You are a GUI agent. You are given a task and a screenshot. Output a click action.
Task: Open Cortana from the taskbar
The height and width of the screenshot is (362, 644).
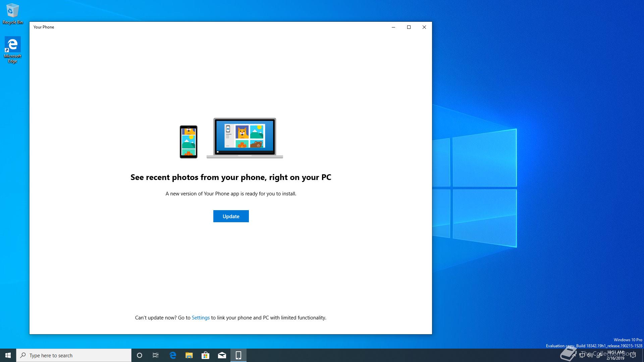tap(140, 355)
